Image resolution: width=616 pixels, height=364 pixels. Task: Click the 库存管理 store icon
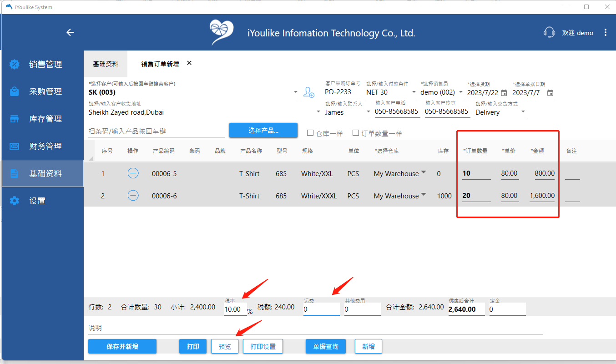[15, 119]
